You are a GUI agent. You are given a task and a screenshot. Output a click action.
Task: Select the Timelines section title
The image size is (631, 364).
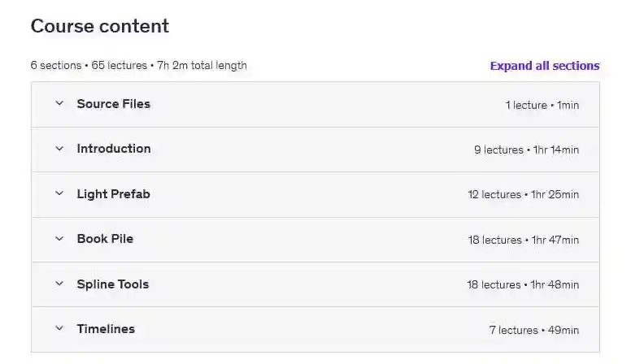106,329
